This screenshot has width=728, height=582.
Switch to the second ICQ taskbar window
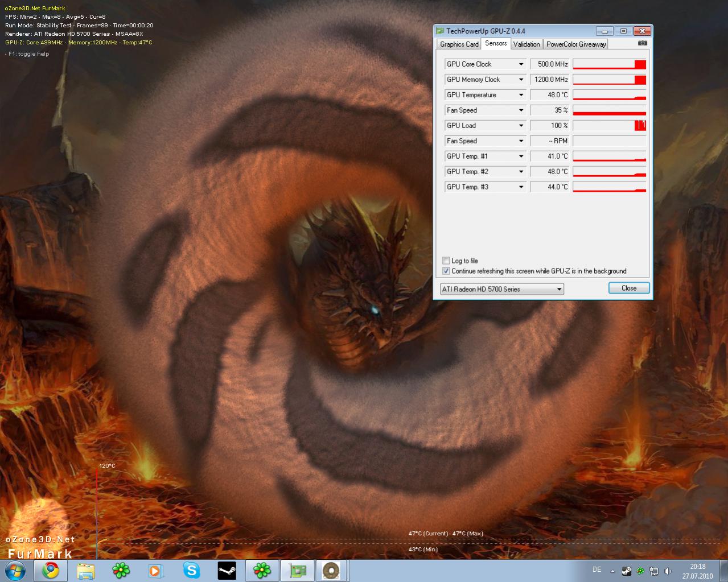tap(262, 571)
